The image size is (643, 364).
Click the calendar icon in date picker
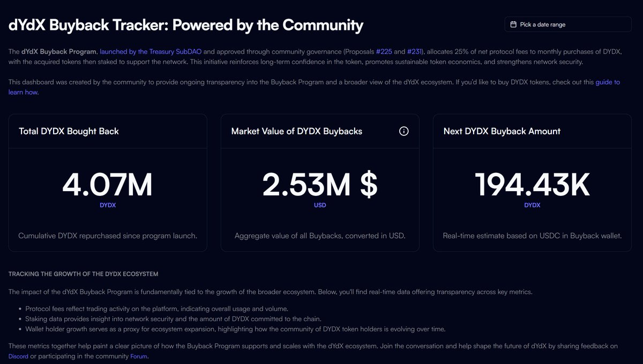click(x=513, y=25)
